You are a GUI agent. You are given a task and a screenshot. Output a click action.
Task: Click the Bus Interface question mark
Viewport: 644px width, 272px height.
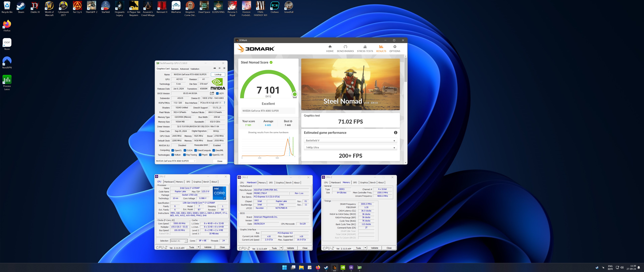[x=224, y=103]
